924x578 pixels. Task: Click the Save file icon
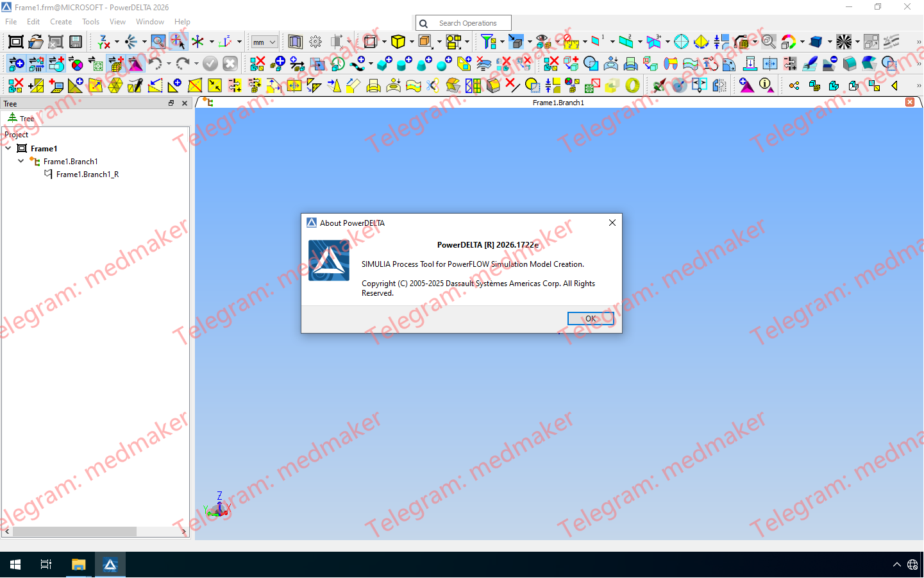point(76,41)
